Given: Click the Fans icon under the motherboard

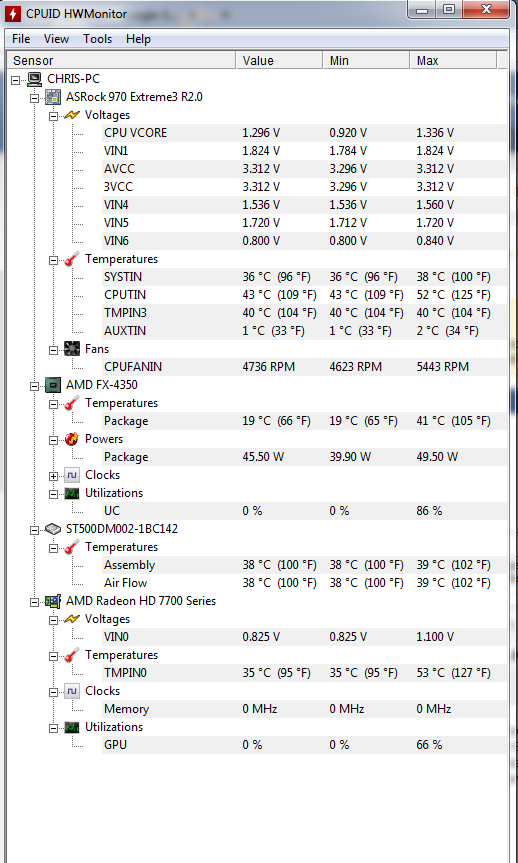Looking at the screenshot, I should tap(72, 349).
